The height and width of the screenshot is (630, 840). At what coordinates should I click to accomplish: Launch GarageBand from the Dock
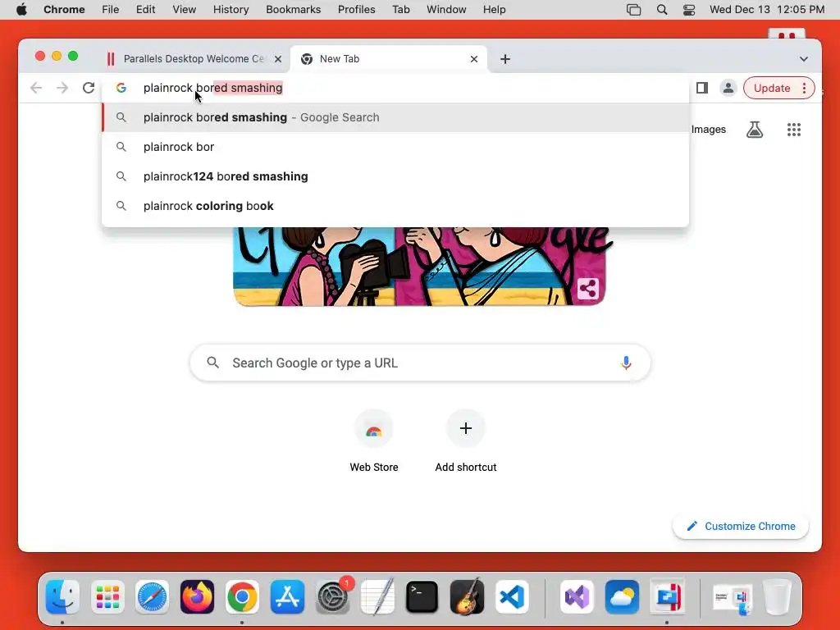click(467, 597)
